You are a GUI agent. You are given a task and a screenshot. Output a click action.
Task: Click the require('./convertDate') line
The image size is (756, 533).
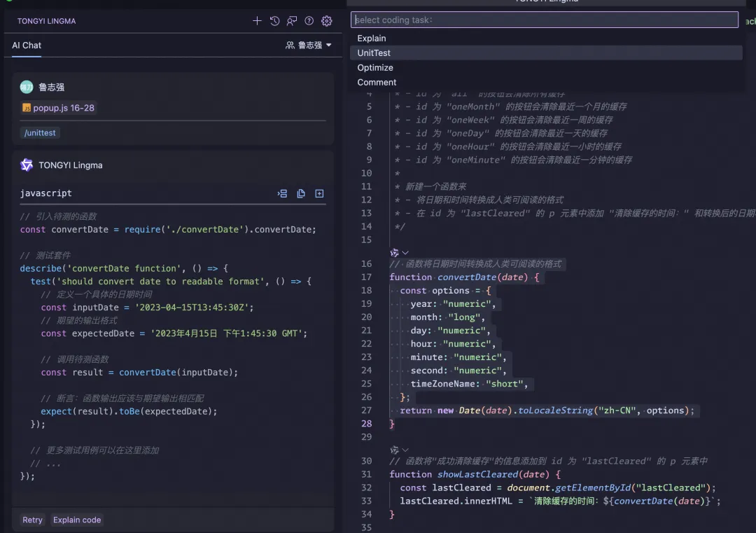point(168,229)
